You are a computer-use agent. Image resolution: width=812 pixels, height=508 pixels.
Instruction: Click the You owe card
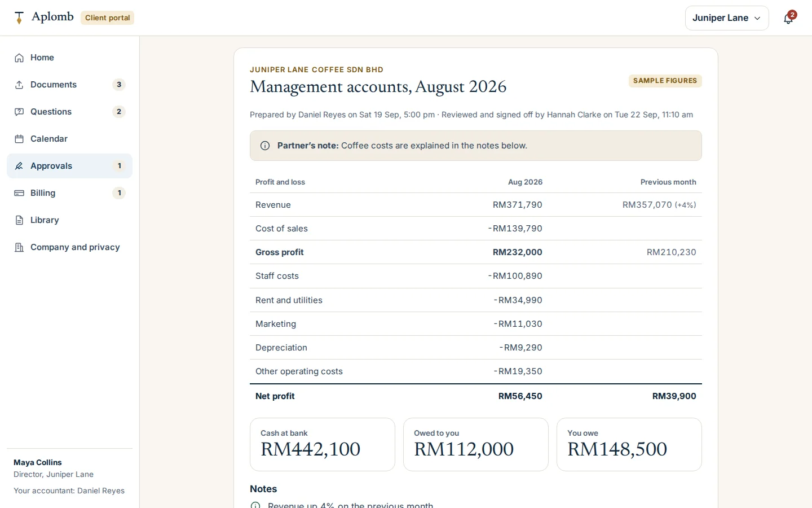click(x=629, y=444)
